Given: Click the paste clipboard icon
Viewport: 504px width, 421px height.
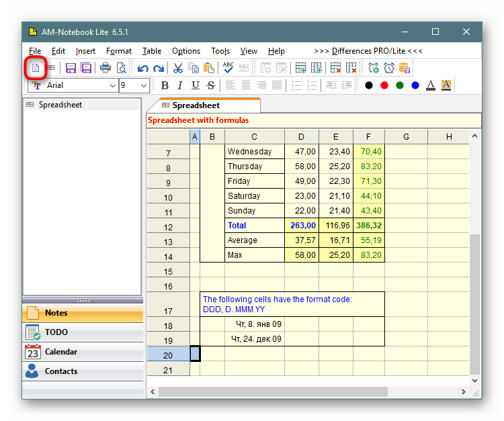Looking at the screenshot, I should (209, 68).
